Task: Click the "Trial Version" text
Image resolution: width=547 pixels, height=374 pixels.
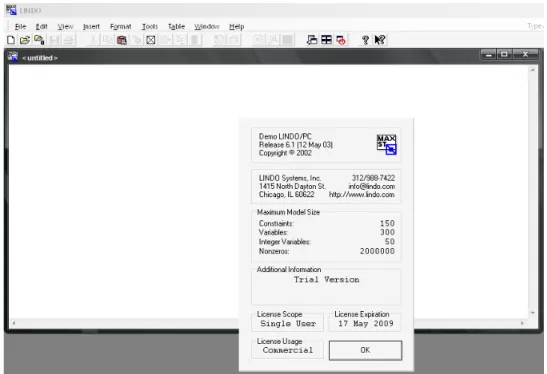Action: (327, 279)
